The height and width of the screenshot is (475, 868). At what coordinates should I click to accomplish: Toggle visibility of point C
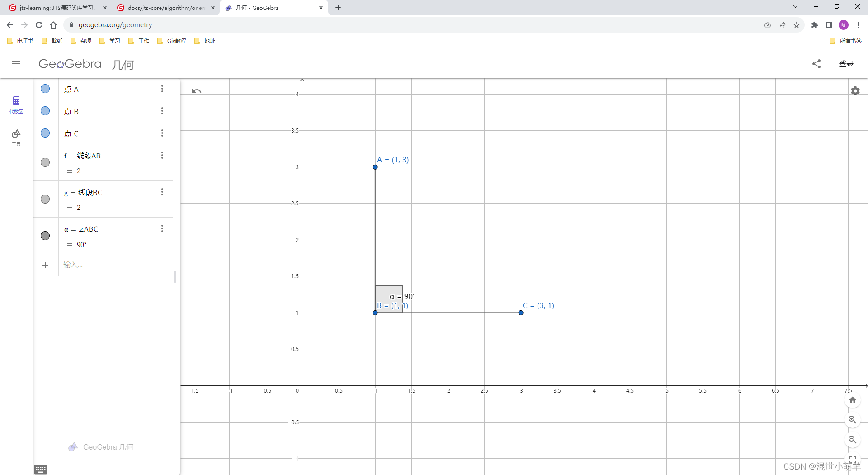click(x=45, y=133)
